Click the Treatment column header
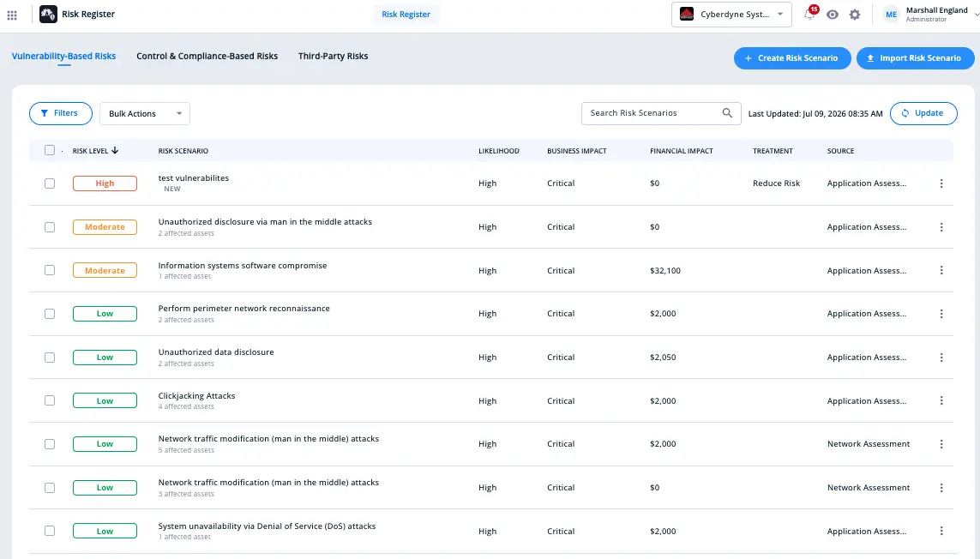 (773, 151)
